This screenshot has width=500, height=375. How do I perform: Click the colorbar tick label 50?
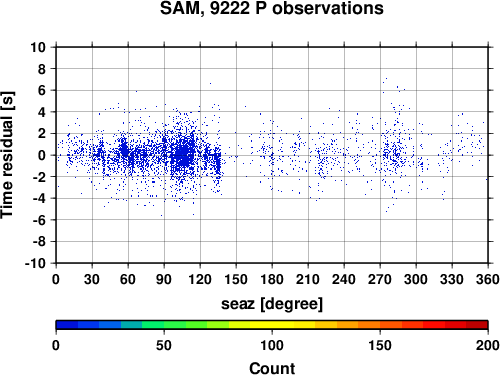164,345
